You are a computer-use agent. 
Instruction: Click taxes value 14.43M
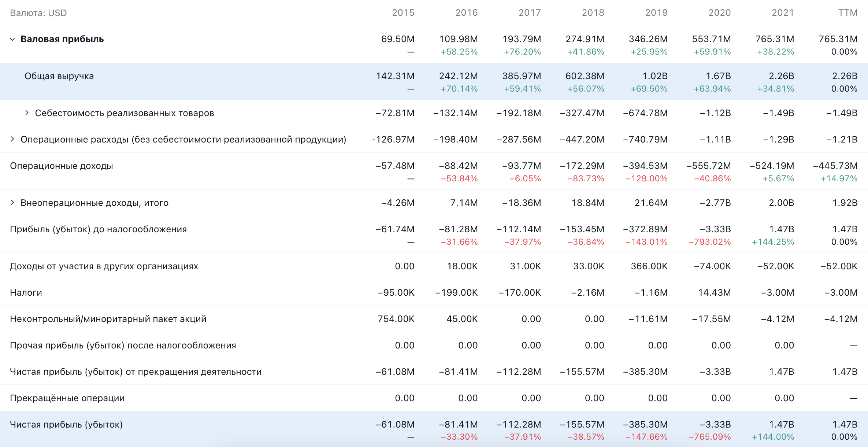click(x=715, y=293)
